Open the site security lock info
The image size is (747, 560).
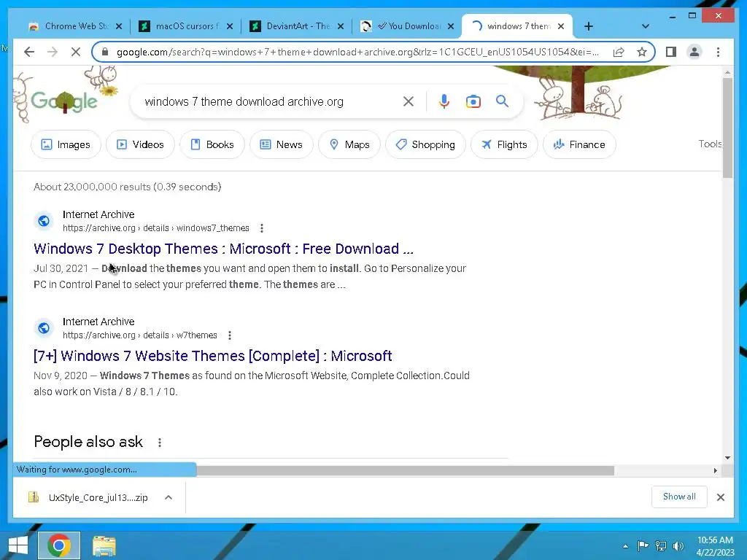(x=105, y=52)
